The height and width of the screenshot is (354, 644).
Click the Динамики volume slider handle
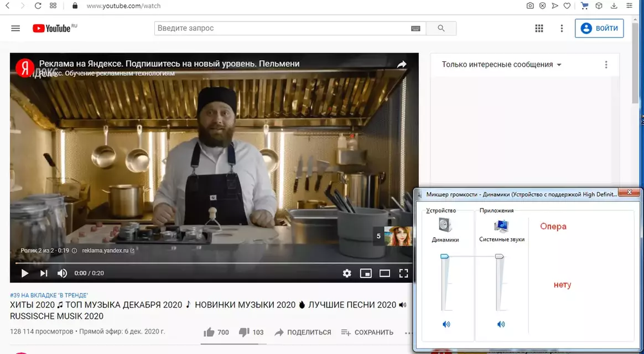coord(445,256)
